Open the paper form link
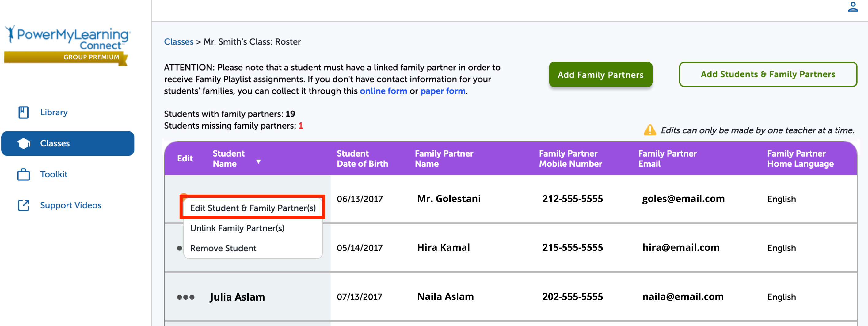This screenshot has height=326, width=868. 443,91
